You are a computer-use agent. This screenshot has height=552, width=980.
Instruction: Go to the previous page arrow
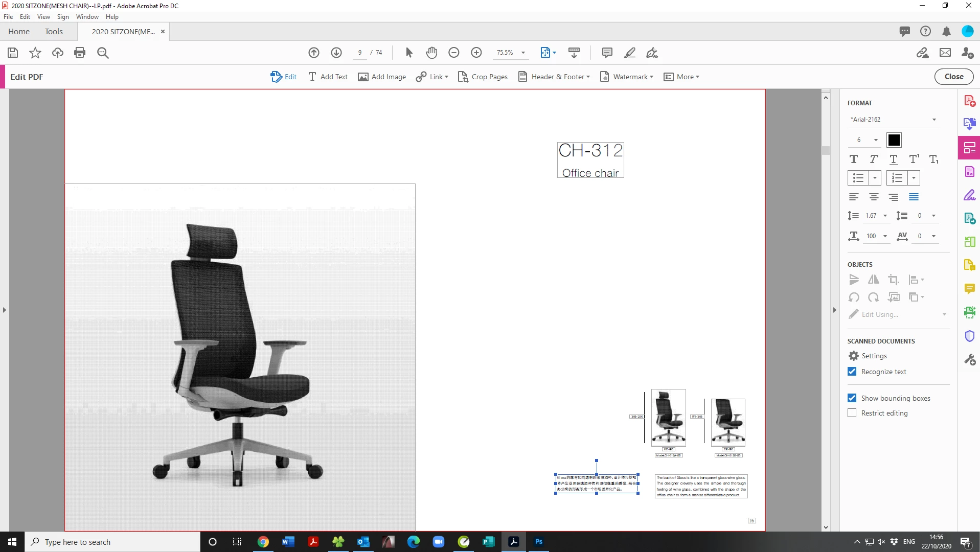tap(314, 53)
